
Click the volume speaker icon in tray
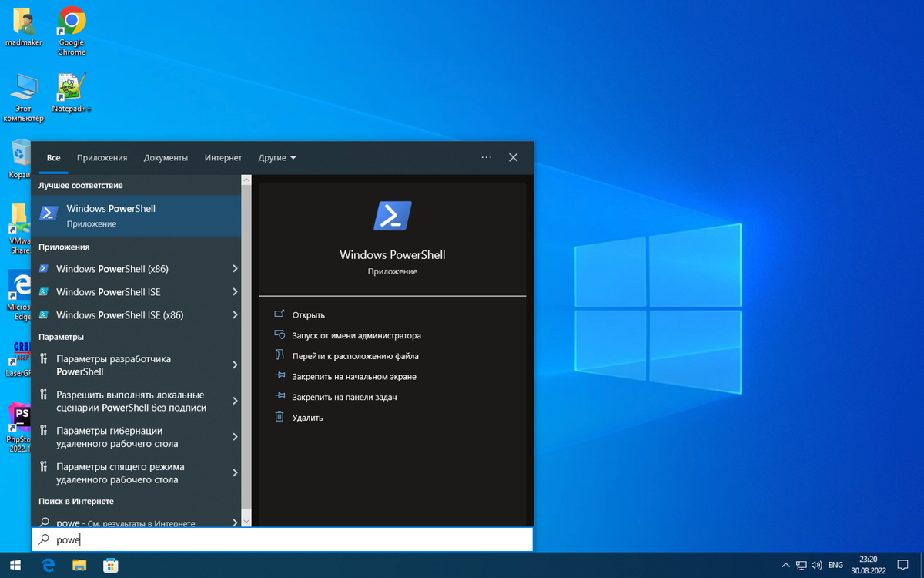point(817,565)
